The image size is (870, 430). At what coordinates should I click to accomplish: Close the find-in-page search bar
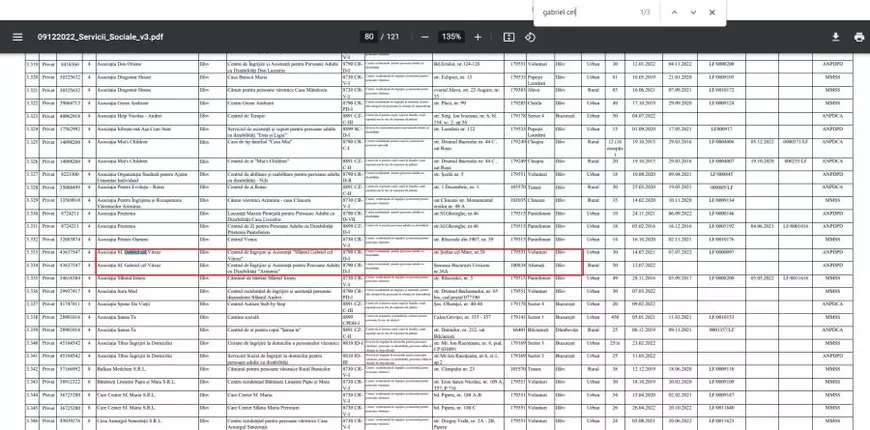712,12
